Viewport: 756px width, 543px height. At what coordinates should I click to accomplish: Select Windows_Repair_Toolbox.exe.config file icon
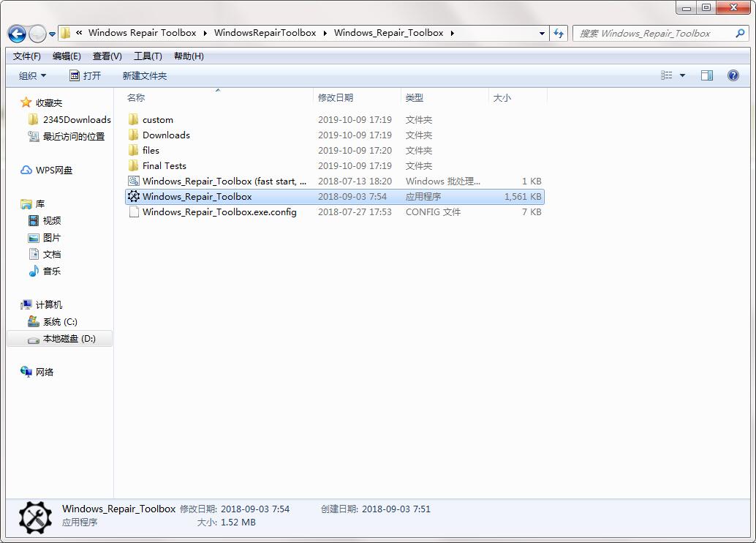point(134,212)
